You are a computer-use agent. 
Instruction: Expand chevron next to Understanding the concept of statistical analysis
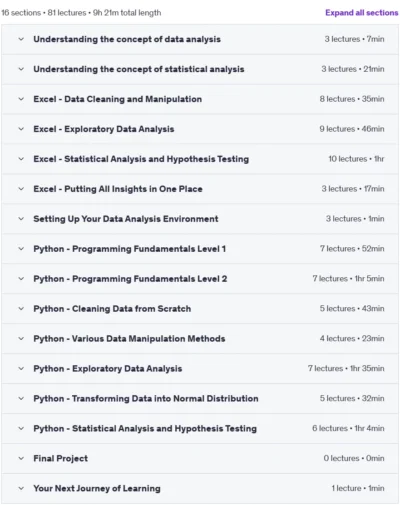(x=21, y=69)
